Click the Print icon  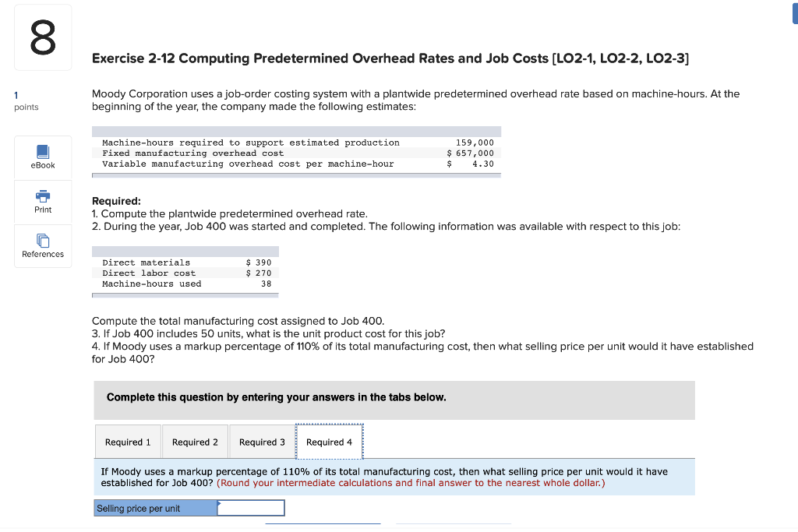click(43, 196)
